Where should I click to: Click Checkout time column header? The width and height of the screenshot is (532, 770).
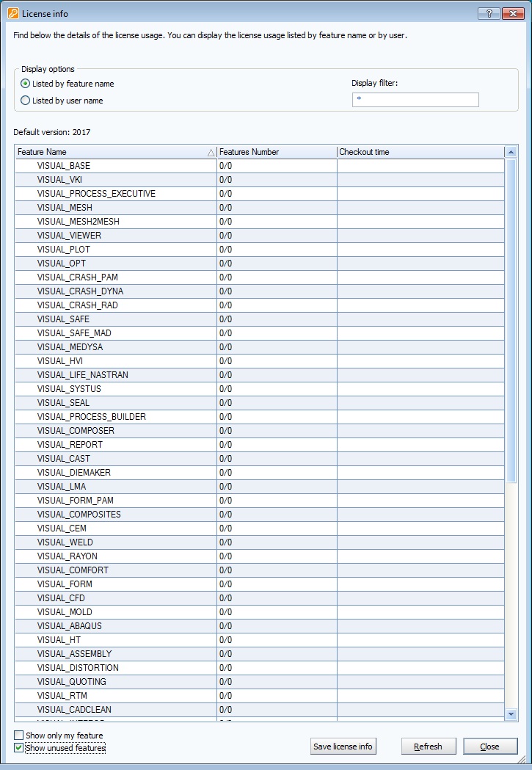[420, 152]
